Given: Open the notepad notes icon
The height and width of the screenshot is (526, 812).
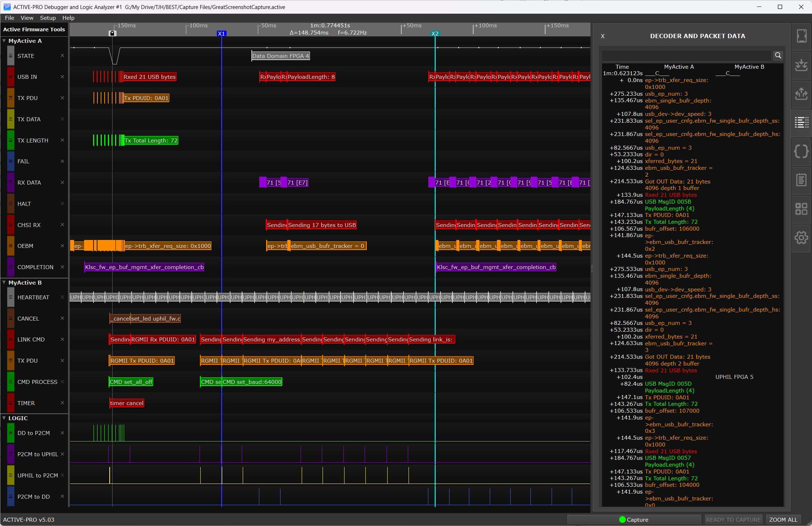Looking at the screenshot, I should (801, 180).
